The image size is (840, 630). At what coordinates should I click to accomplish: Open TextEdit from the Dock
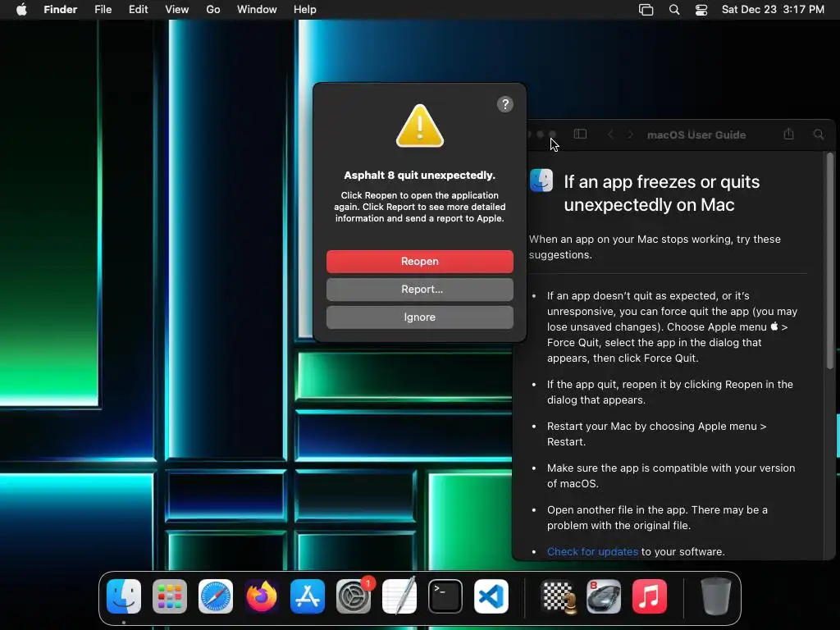pos(399,596)
